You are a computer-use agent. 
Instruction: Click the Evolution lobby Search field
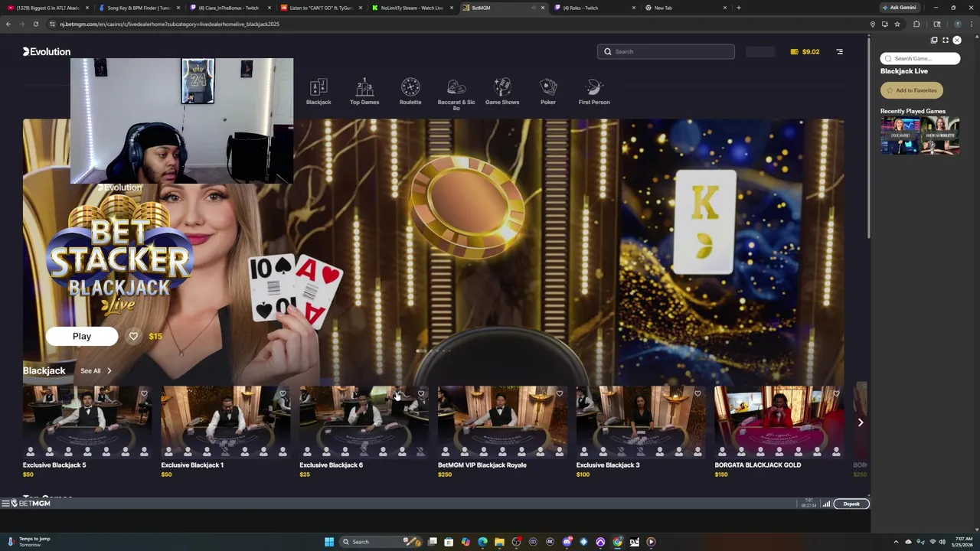tap(666, 52)
